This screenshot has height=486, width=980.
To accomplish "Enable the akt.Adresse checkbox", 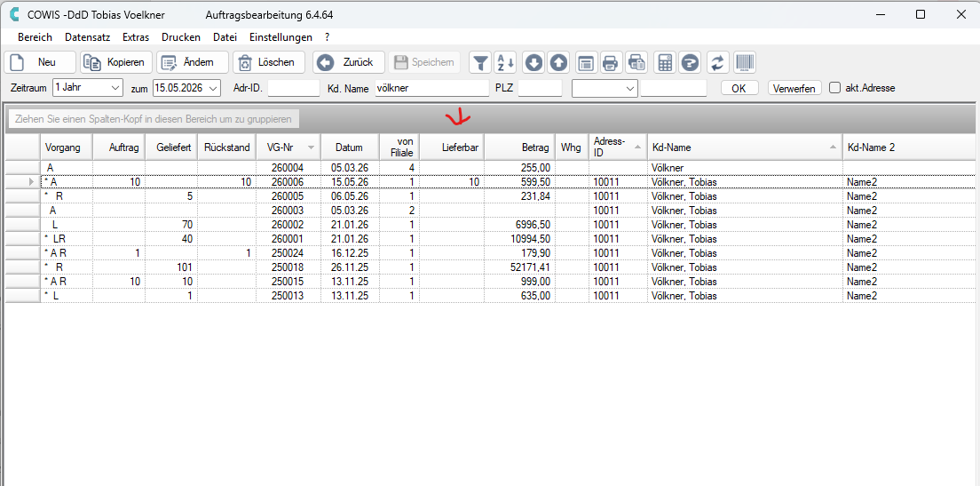I will 834,88.
